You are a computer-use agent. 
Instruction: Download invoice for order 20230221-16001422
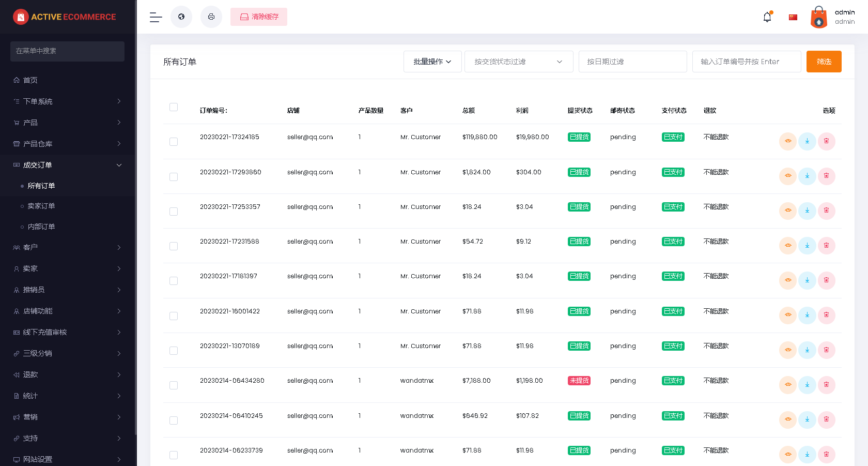807,315
